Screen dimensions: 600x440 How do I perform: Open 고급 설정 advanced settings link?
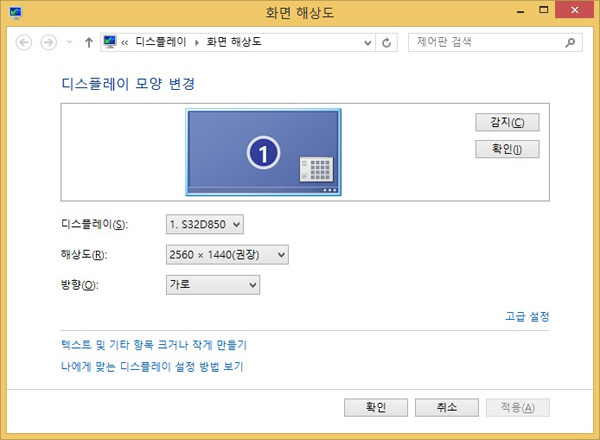pyautogui.click(x=527, y=316)
